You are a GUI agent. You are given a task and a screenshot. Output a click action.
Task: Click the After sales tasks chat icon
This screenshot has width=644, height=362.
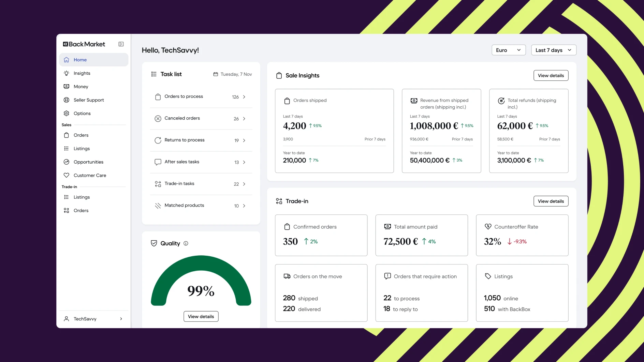pos(158,162)
